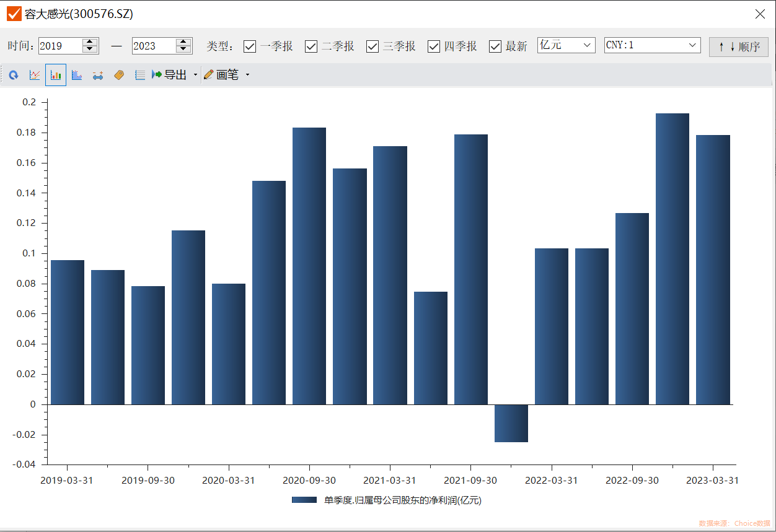Disable the 最新 checkbox
The image size is (776, 532).
click(x=495, y=46)
